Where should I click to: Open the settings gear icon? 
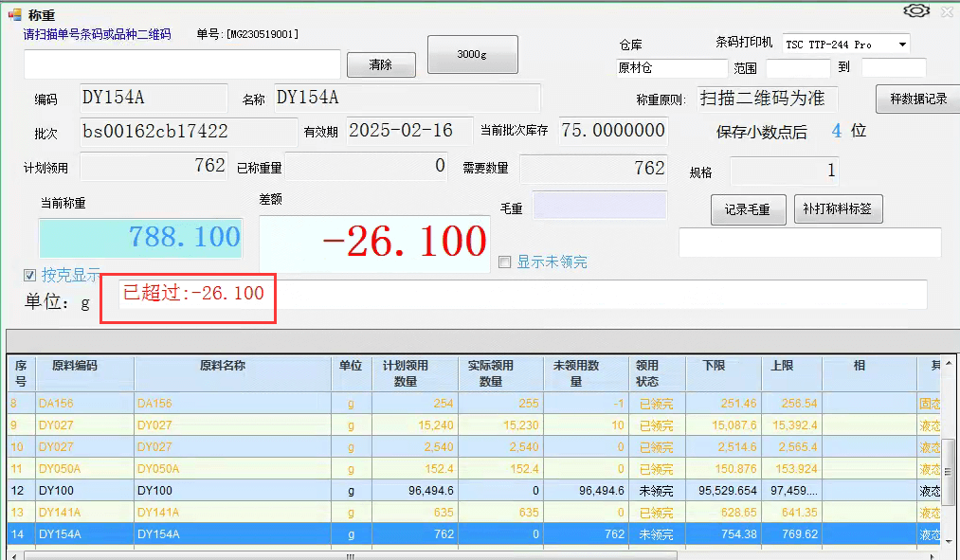(915, 10)
